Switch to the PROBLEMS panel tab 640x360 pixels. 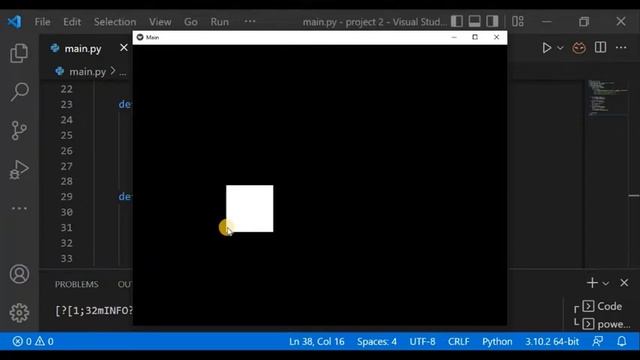pos(77,284)
